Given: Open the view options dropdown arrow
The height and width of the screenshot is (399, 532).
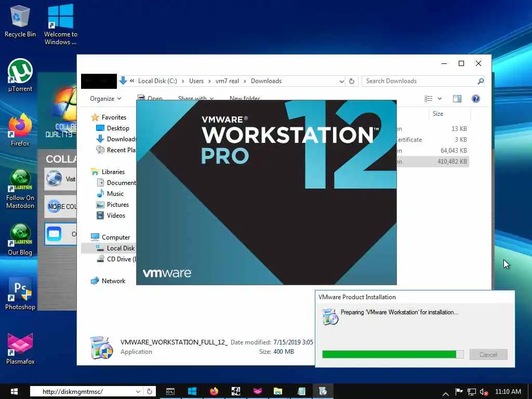Looking at the screenshot, I should (x=440, y=99).
